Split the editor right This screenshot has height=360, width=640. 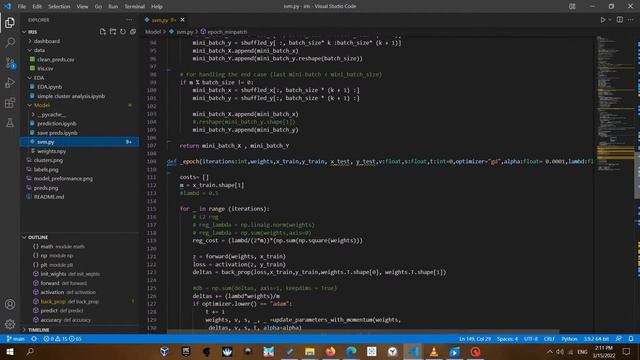coord(620,20)
